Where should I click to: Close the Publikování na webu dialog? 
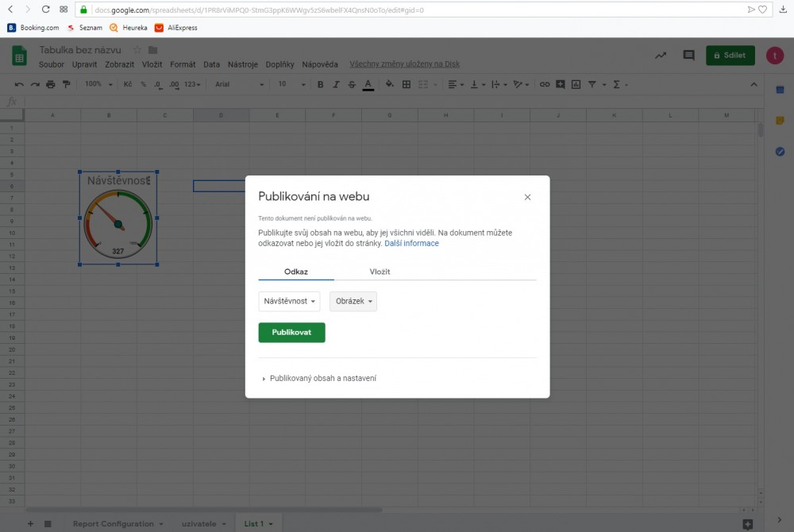click(527, 198)
